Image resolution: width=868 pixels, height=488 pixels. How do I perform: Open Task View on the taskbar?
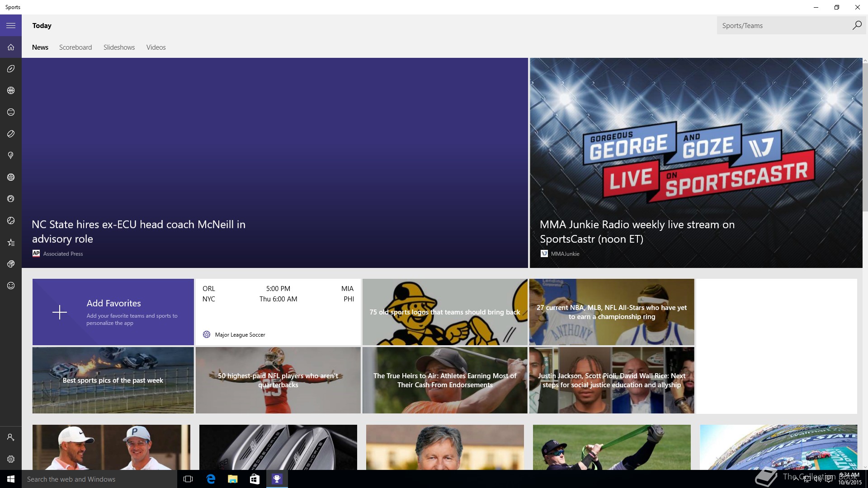click(x=189, y=479)
